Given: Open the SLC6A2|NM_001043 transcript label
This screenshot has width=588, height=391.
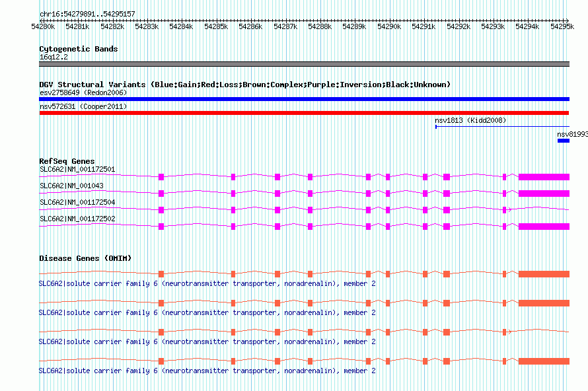Looking at the screenshot, I should tap(71, 186).
